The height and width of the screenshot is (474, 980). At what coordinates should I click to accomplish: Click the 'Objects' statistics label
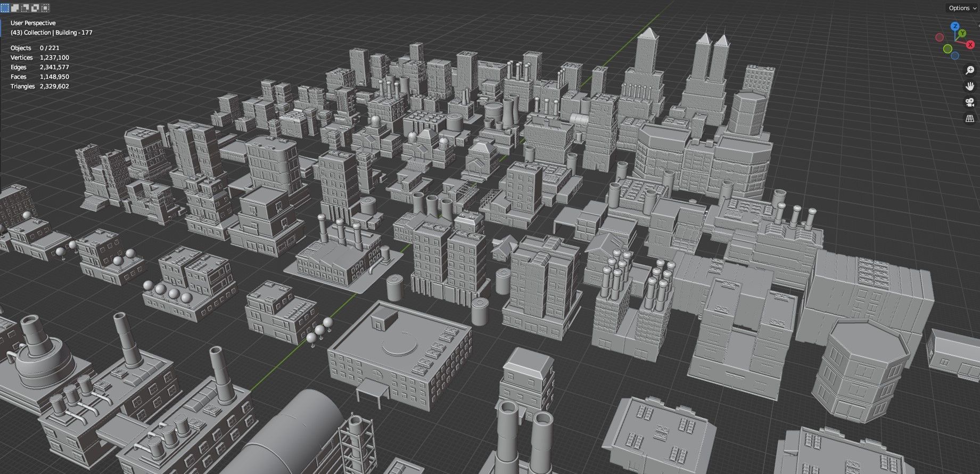21,48
